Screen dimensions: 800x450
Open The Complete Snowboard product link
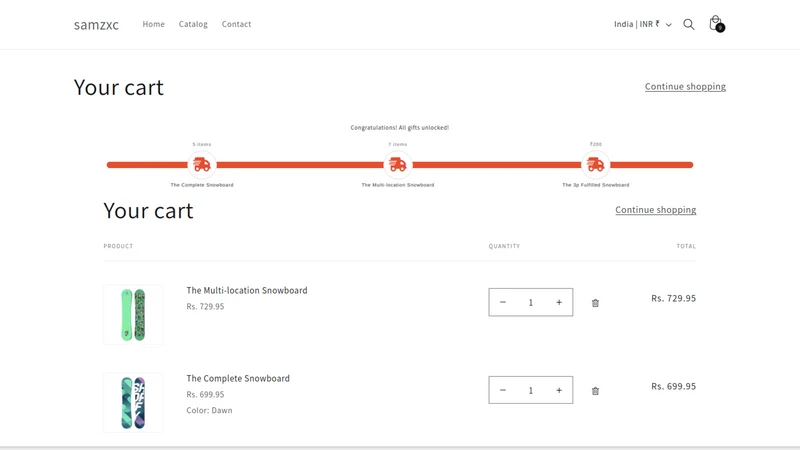coord(238,378)
